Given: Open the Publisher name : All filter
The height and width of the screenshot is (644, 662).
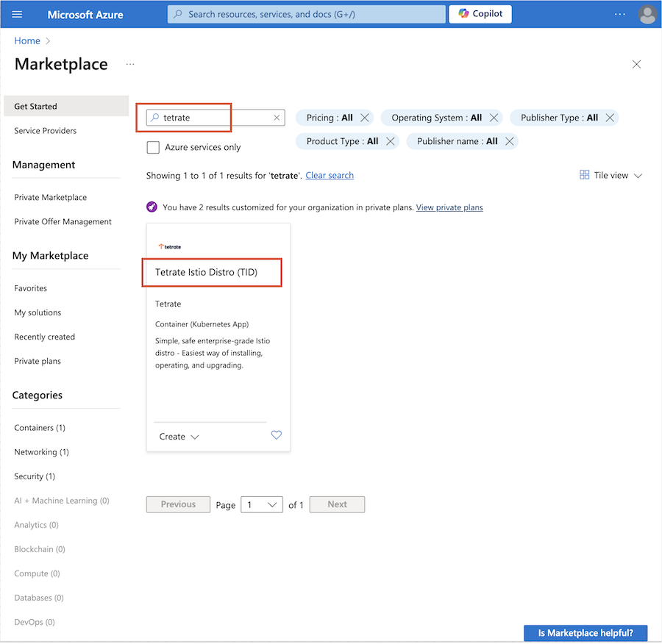Looking at the screenshot, I should [x=458, y=141].
